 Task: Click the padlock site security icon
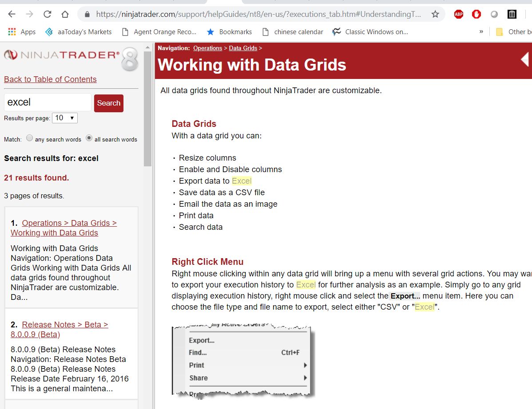coord(87,14)
